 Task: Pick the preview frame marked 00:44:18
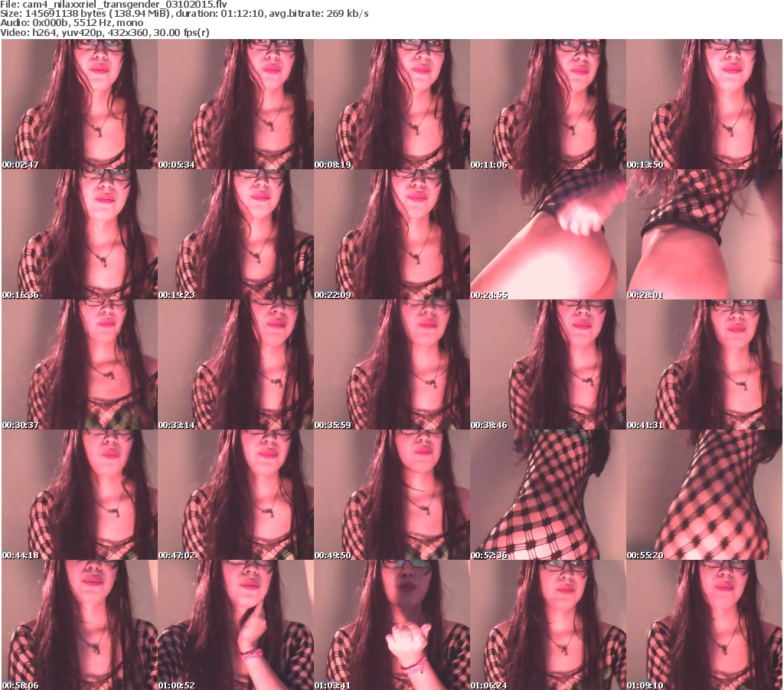[80, 495]
